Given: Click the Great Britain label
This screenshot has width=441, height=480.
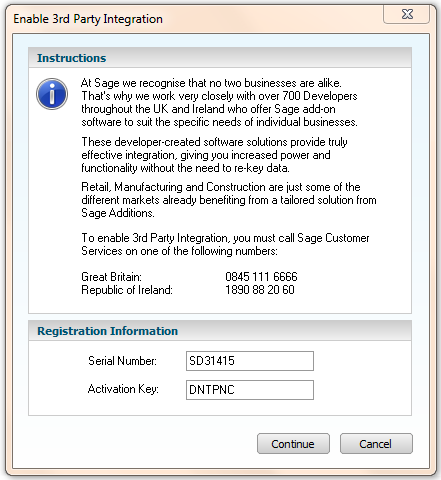Looking at the screenshot, I should tap(112, 277).
